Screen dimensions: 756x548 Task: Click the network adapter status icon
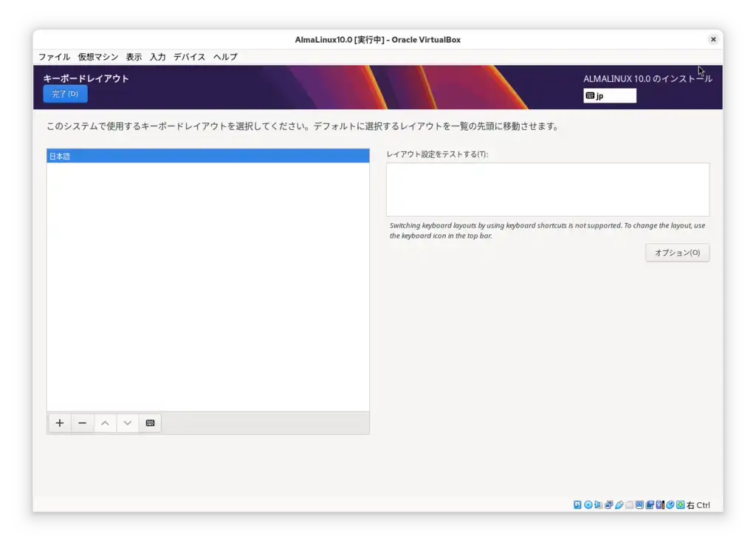coord(608,505)
